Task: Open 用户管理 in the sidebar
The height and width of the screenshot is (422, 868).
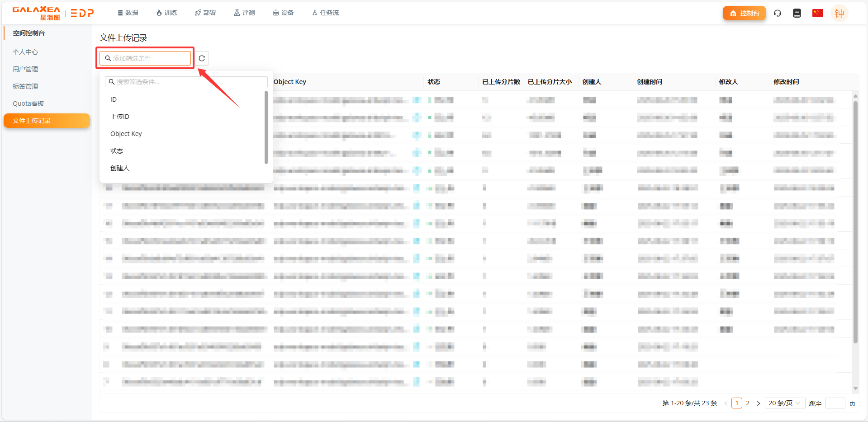Action: [25, 69]
